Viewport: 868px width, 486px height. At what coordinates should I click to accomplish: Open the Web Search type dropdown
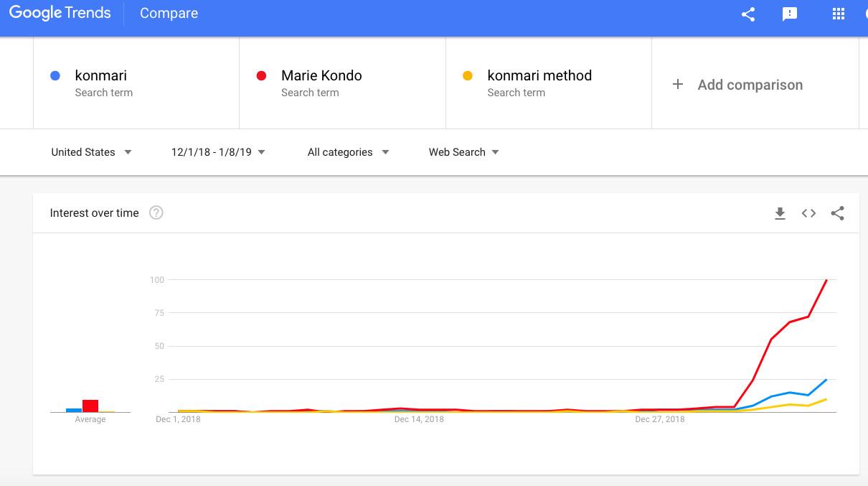pyautogui.click(x=463, y=152)
